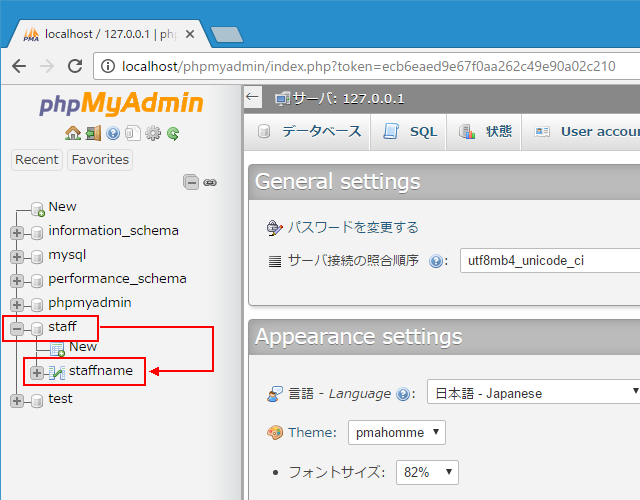Click the phpmyadmin database cylinder icon
Viewport: 640px width, 500px height.
[37, 304]
